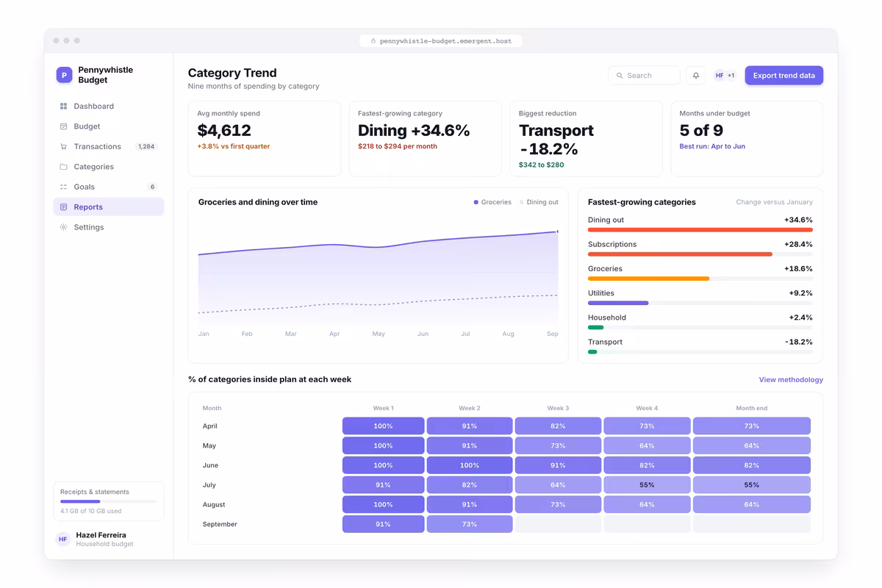This screenshot has height=588, width=882.
Task: Click the Dashboard grid icon
Action: coord(63,107)
